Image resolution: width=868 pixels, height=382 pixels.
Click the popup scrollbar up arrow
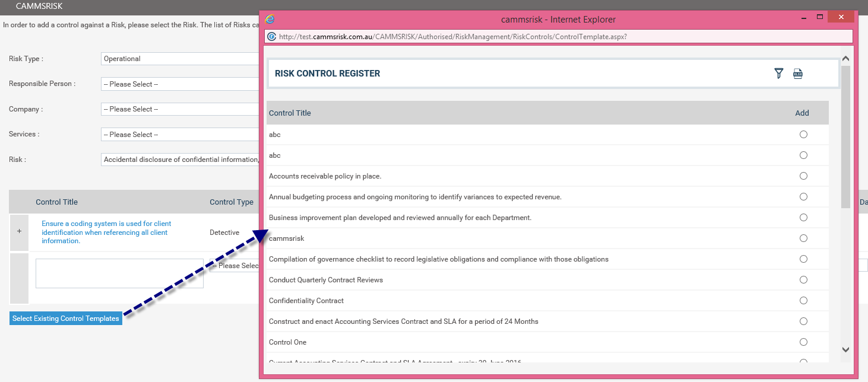pos(846,59)
